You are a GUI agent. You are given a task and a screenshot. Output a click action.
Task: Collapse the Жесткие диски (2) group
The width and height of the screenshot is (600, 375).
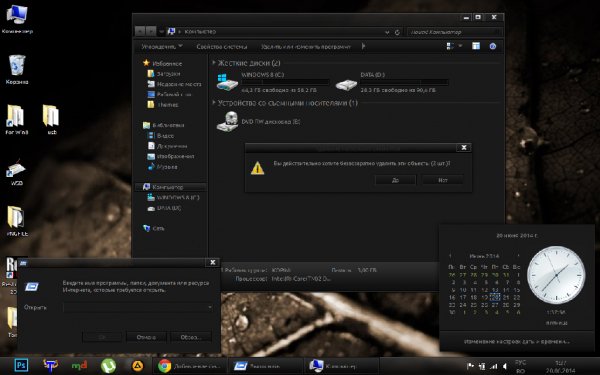coord(214,62)
